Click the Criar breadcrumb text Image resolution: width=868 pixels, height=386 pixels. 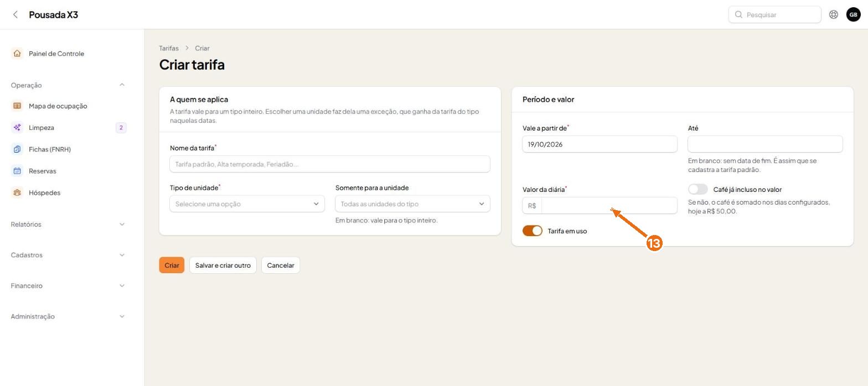202,48
